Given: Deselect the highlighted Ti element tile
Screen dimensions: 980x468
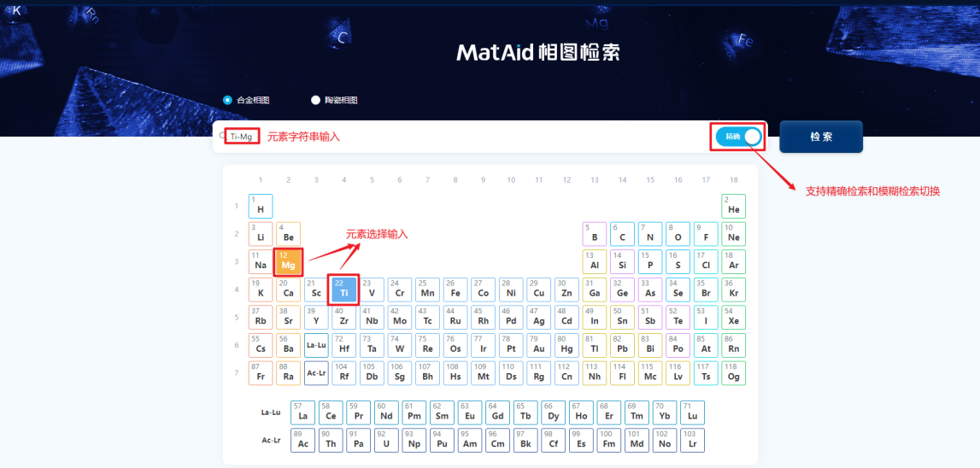Looking at the screenshot, I should point(343,290).
